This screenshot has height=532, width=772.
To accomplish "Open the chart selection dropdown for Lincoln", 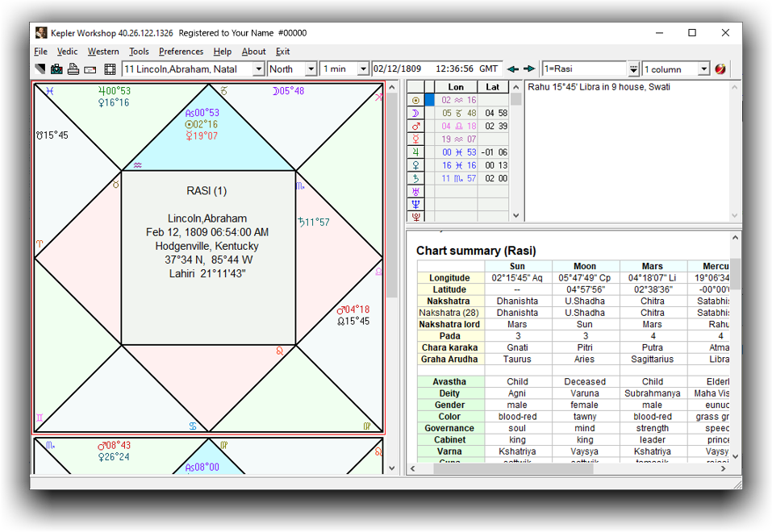I will pyautogui.click(x=258, y=69).
